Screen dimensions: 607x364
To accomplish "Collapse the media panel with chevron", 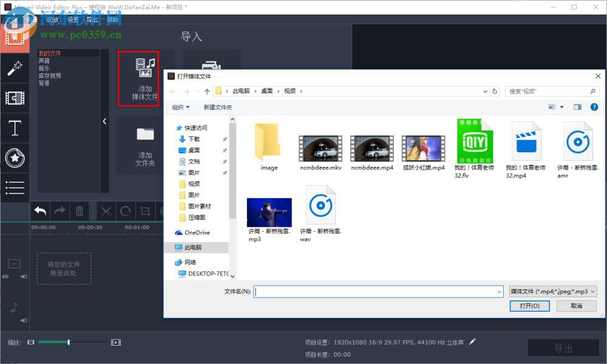I will tap(104, 121).
